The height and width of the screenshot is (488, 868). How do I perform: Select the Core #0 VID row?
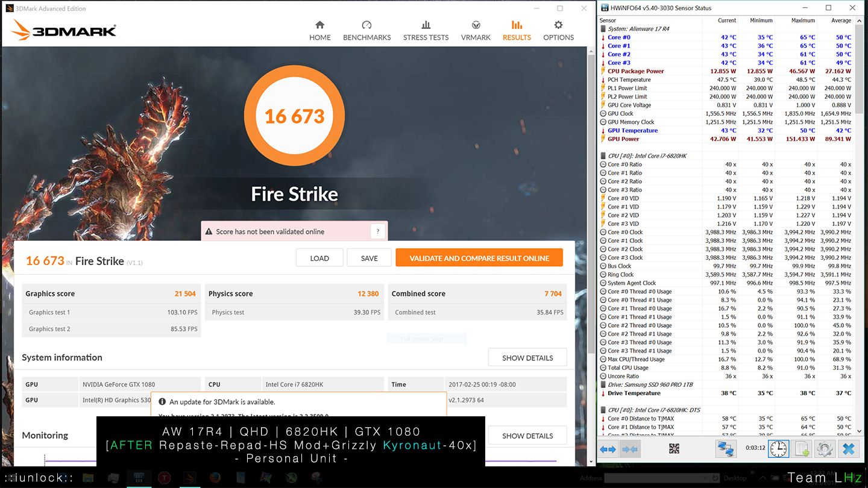click(726, 198)
